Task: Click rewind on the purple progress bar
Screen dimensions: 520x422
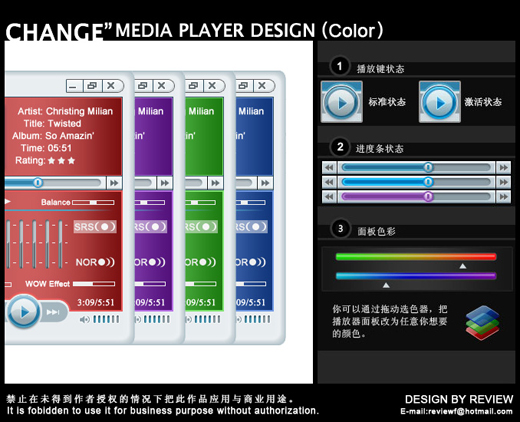Action: 329,197
